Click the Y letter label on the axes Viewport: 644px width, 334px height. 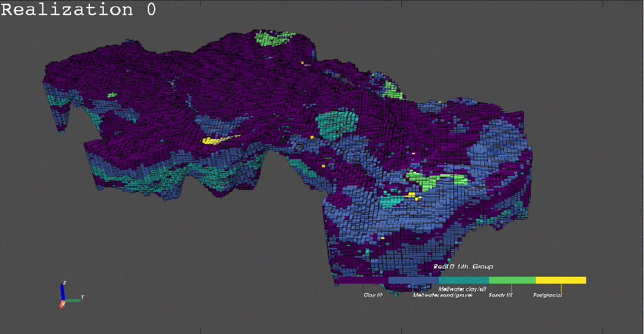[x=83, y=297]
